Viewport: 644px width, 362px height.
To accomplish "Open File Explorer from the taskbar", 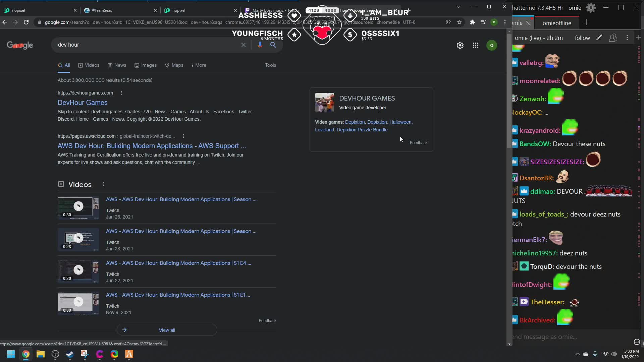I will (x=41, y=354).
